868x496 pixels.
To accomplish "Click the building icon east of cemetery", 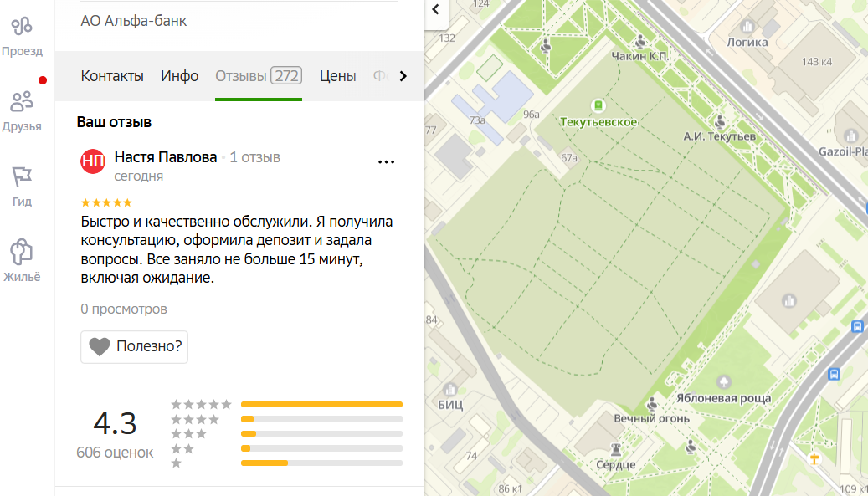I will coord(788,301).
